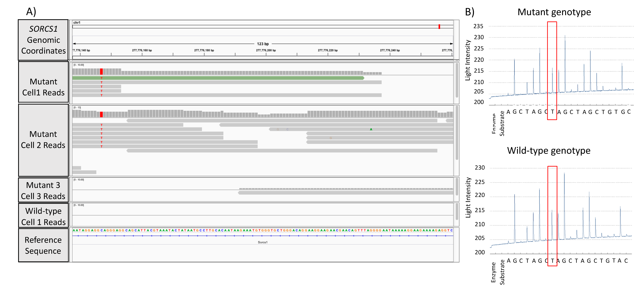Viewport: 644px width, 293px height.
Task: Click ruler position '277,776,160 bp'
Action: click(142, 50)
